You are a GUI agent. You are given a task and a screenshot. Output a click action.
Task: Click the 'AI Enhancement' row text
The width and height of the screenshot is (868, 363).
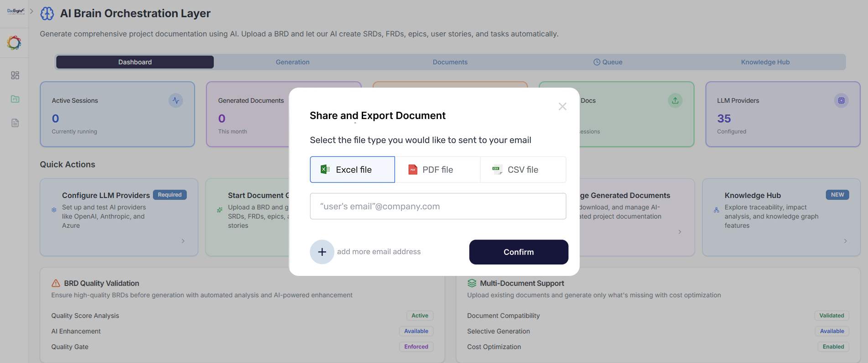(x=76, y=331)
